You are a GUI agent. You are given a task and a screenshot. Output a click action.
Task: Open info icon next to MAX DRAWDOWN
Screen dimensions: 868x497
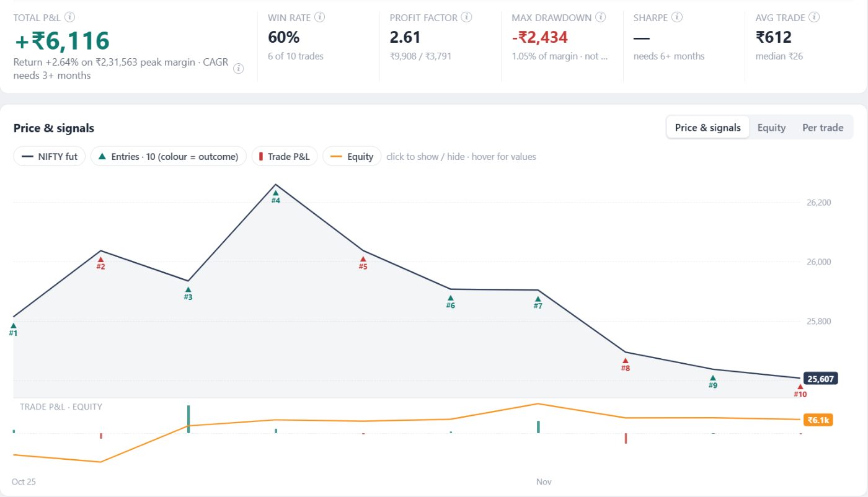click(601, 17)
